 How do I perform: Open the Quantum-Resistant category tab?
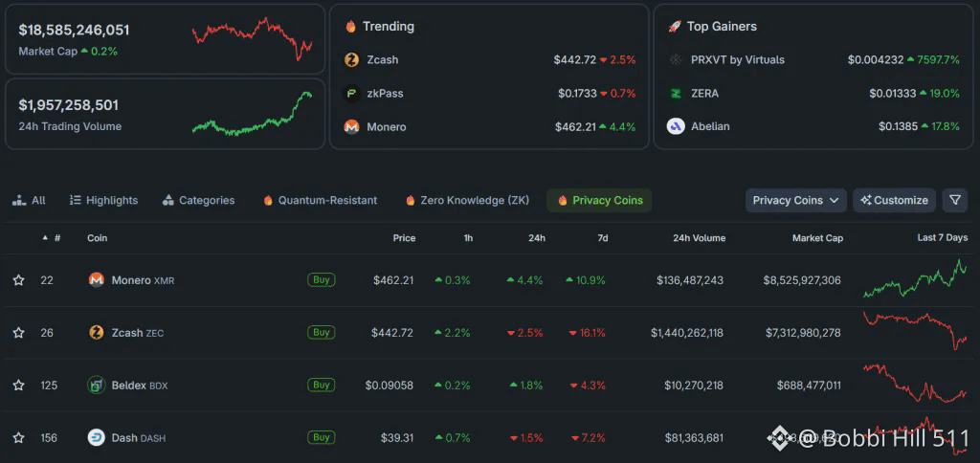pyautogui.click(x=320, y=201)
